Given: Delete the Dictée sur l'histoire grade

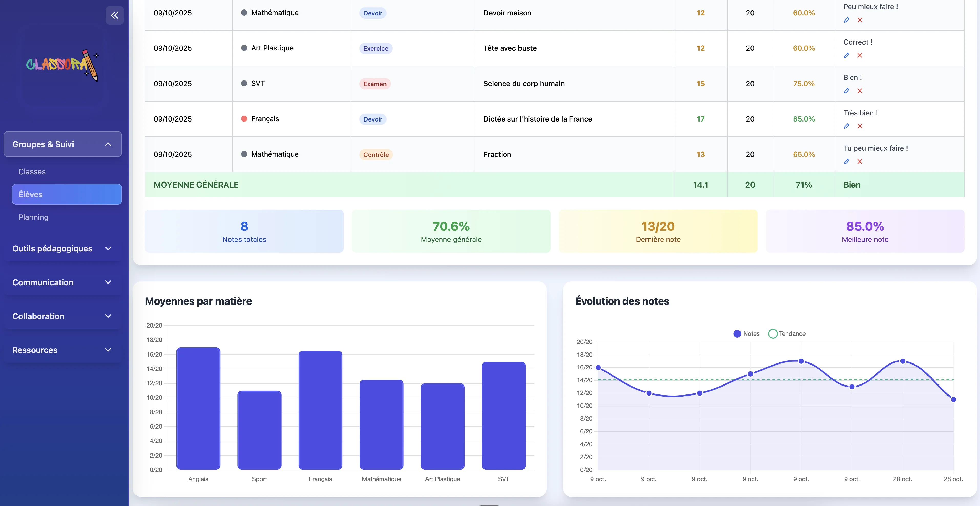Looking at the screenshot, I should click(x=860, y=126).
